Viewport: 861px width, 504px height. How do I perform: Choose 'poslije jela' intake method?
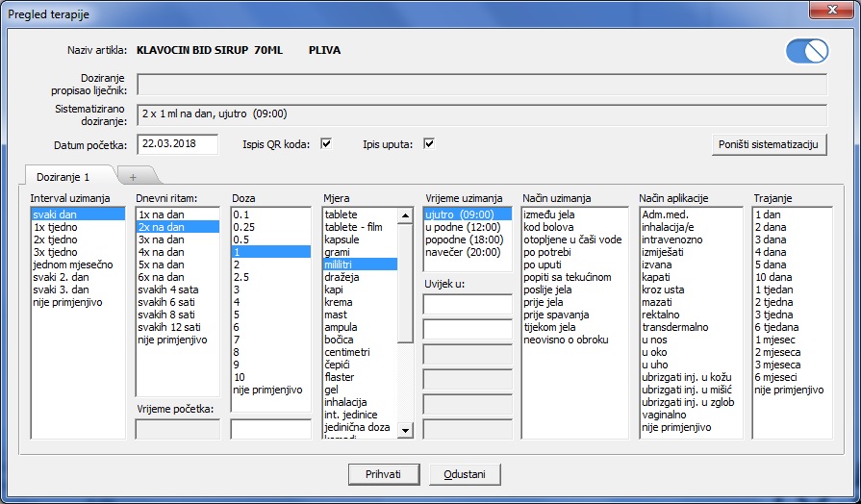click(x=574, y=290)
